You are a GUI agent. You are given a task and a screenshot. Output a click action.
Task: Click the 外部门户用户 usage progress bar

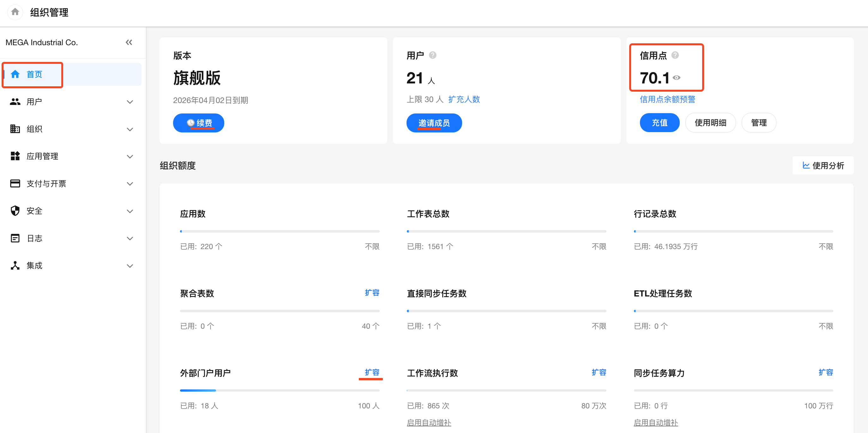coord(279,390)
